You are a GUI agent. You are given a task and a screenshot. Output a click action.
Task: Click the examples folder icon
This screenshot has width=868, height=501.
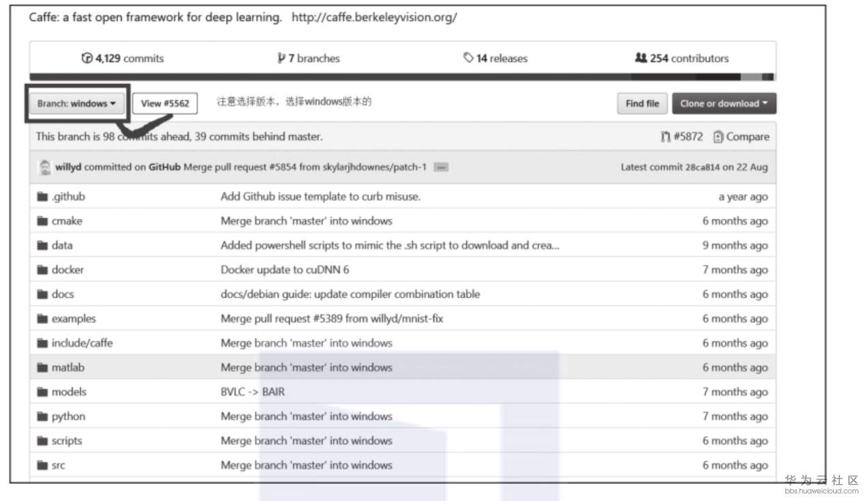[42, 319]
